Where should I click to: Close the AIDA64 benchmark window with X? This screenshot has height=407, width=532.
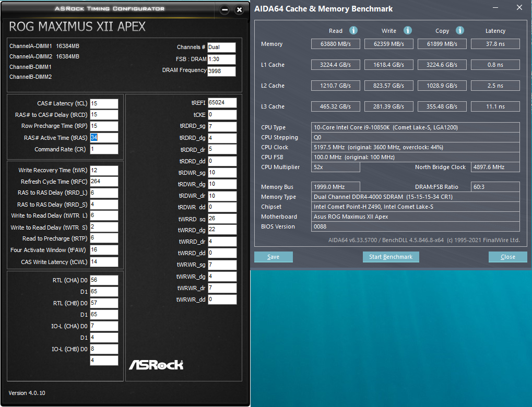coord(519,7)
